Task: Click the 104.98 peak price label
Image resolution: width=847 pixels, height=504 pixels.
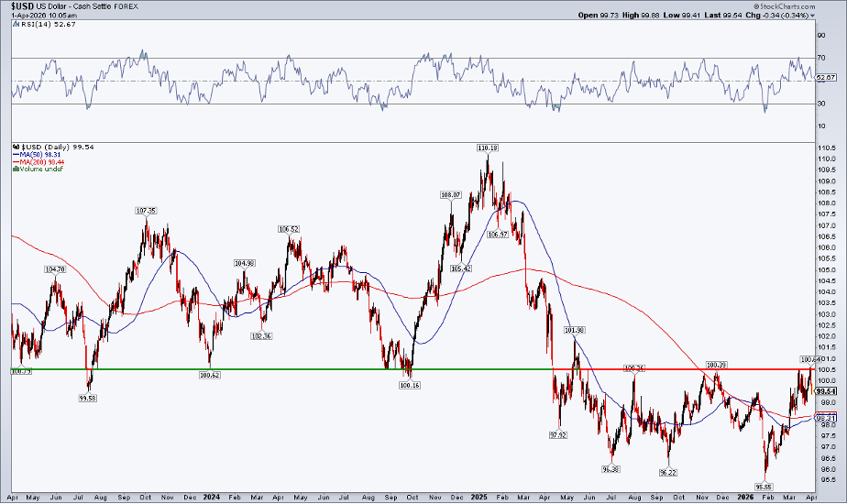Action: click(x=244, y=263)
